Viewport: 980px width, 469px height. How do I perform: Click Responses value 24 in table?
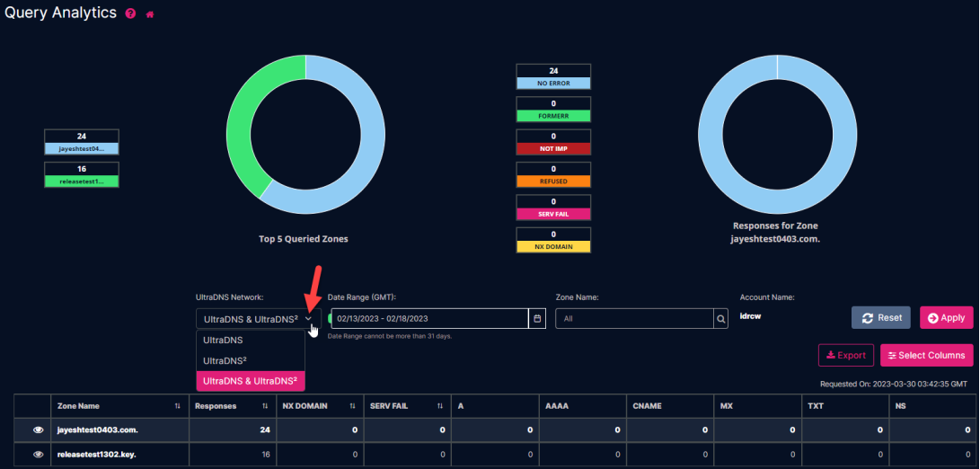(265, 430)
